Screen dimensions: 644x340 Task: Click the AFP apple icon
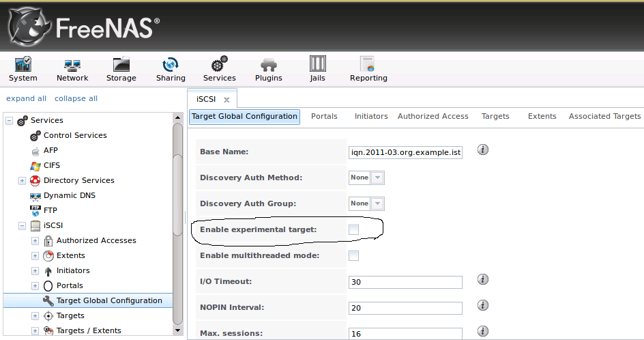coord(35,151)
